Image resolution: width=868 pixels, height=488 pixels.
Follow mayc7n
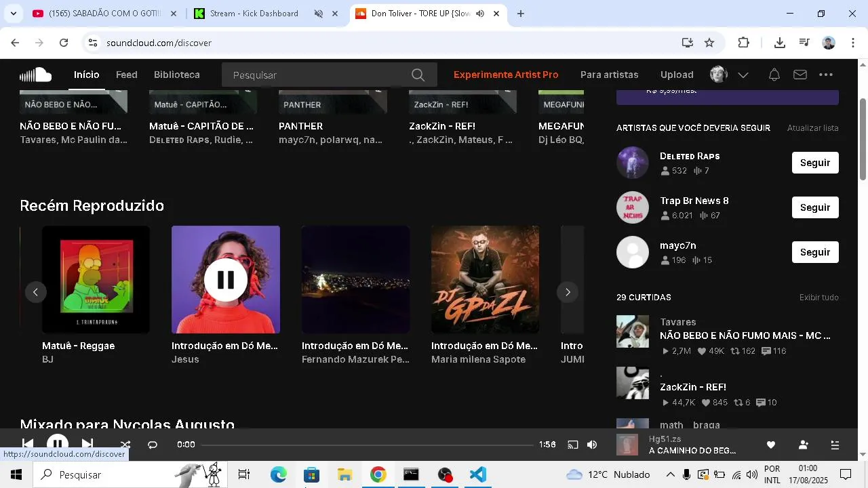coord(815,252)
